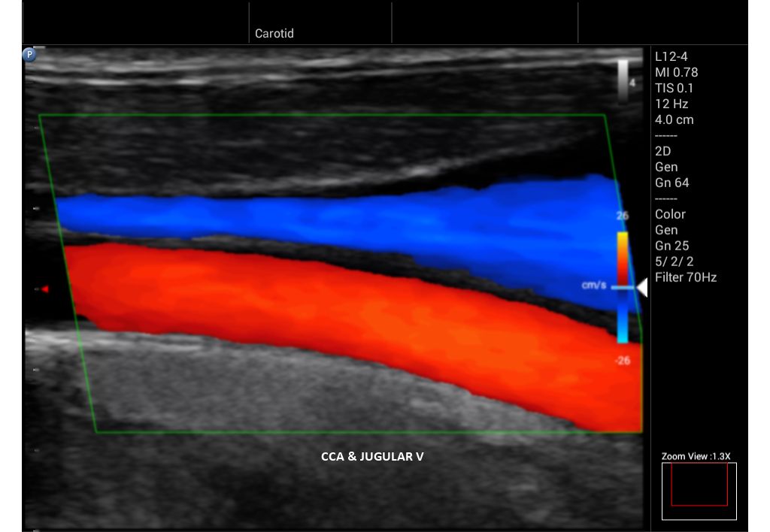Viewport: 770px width, 532px height.
Task: Click the Zoom View navigator box
Action: [x=699, y=491]
